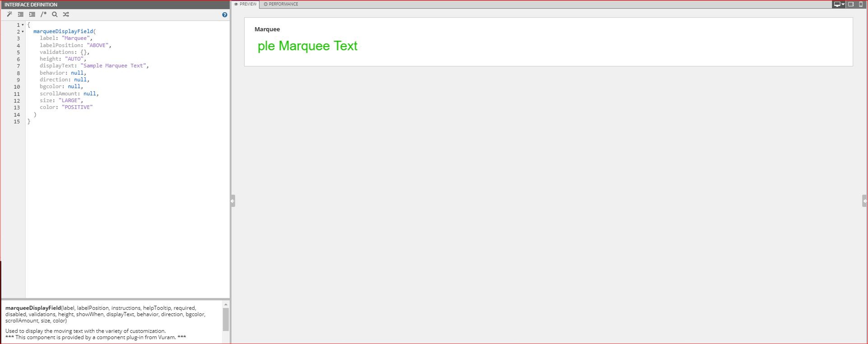Click the "AUTO" height value
The image size is (868, 344).
(x=74, y=59)
